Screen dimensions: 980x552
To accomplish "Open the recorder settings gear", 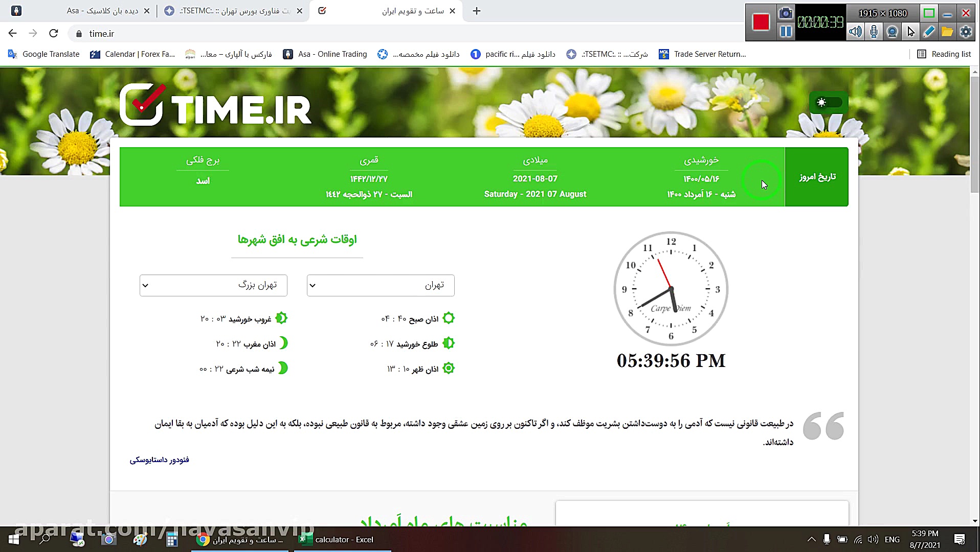I will [x=966, y=31].
